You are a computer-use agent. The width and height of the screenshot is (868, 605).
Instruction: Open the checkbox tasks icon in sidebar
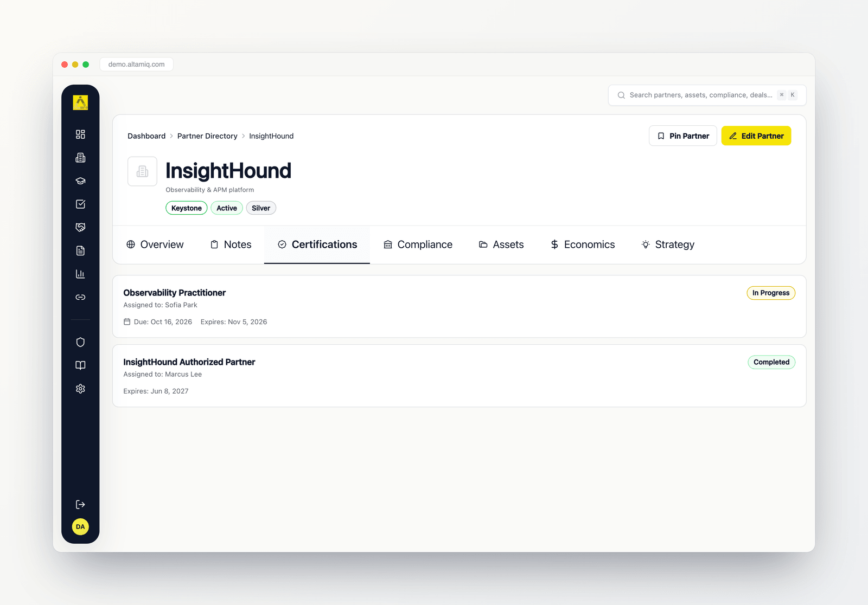tap(80, 204)
